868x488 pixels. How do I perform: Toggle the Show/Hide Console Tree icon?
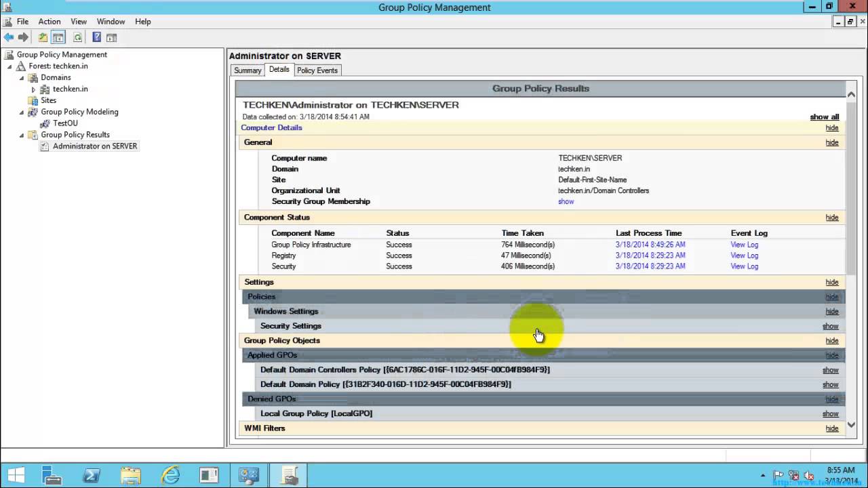[x=58, y=38]
